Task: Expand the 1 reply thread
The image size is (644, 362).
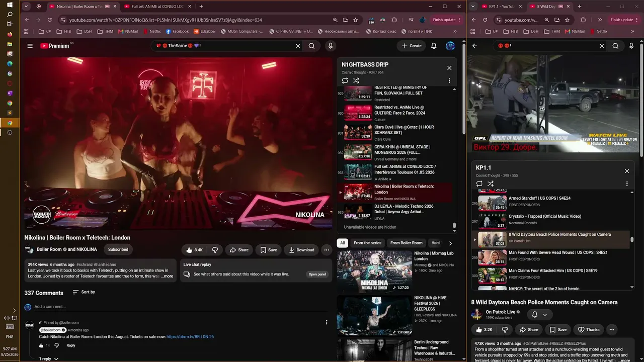Action: (49, 359)
